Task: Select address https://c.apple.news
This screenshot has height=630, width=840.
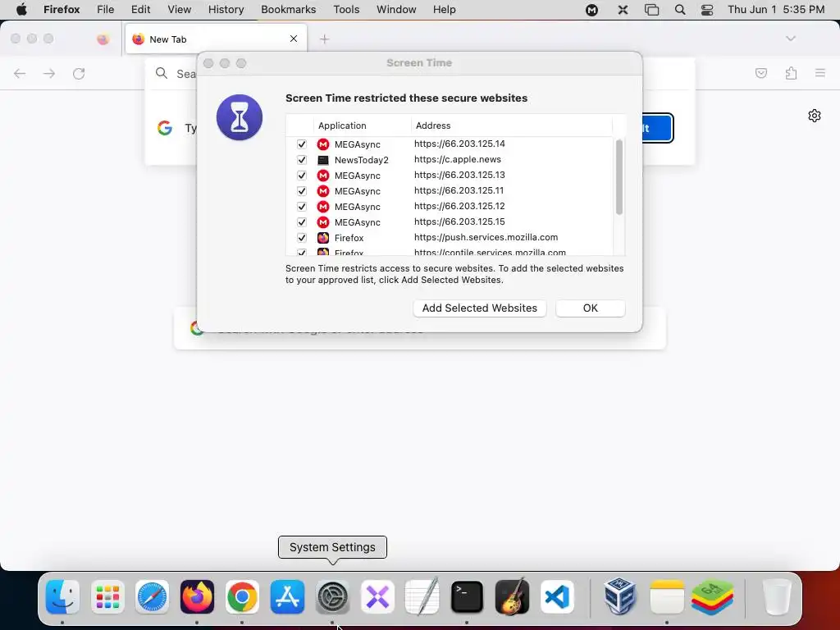Action: pos(458,159)
